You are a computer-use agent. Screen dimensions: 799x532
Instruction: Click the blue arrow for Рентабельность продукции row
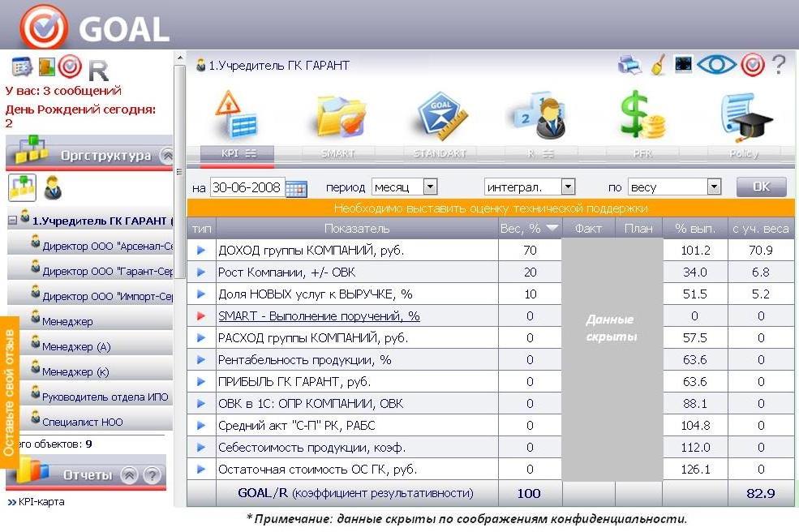click(201, 360)
